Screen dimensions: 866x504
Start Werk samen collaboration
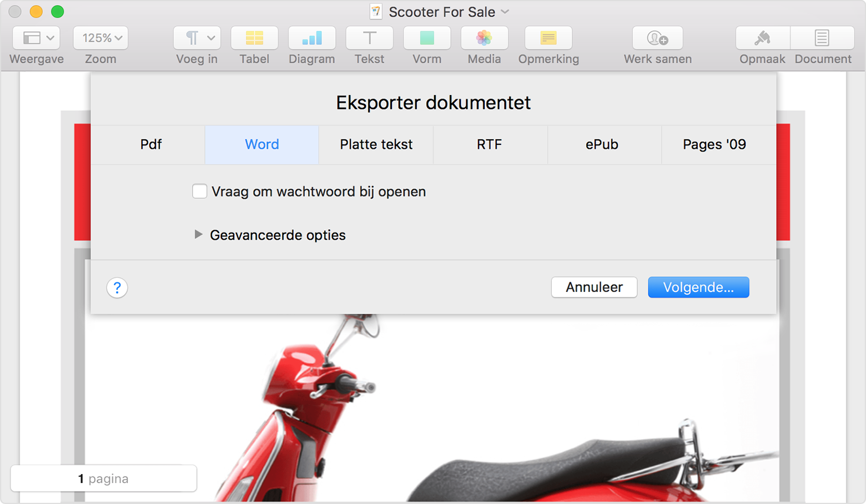click(657, 38)
